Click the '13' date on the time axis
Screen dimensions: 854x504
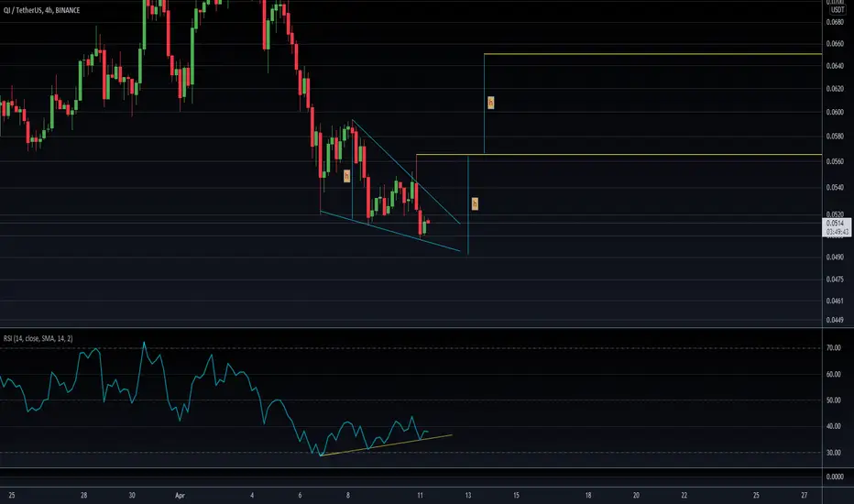coord(468,495)
